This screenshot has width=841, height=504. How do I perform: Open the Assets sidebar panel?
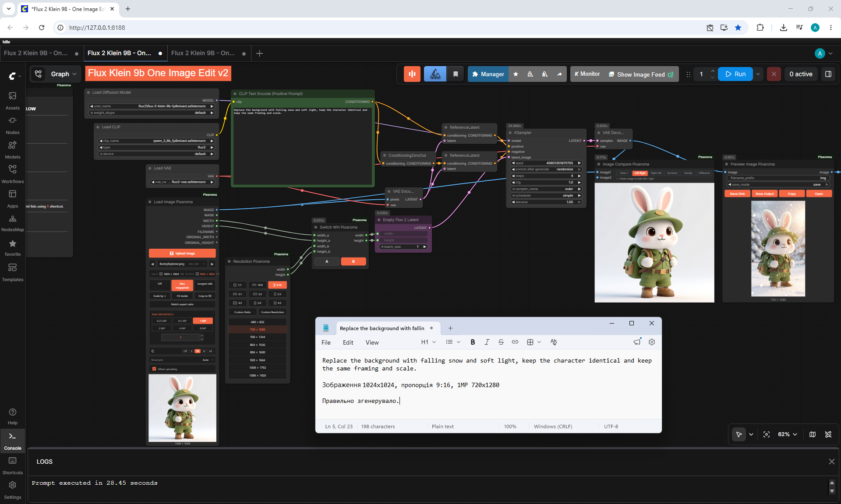[x=12, y=100]
